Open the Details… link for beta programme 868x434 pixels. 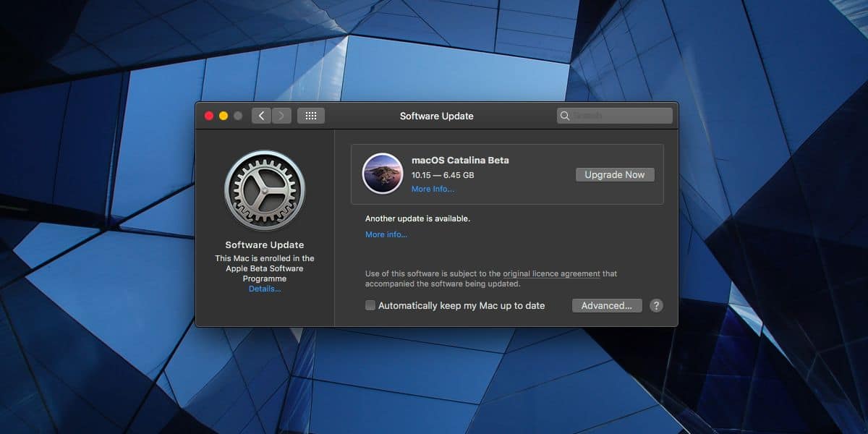click(265, 289)
